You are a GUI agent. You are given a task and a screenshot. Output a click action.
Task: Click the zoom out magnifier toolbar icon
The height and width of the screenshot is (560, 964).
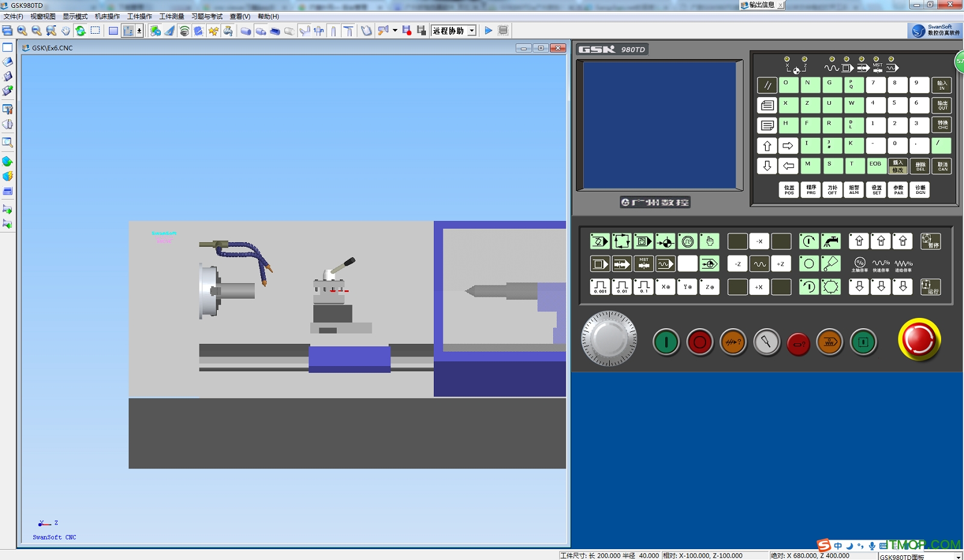click(x=37, y=31)
